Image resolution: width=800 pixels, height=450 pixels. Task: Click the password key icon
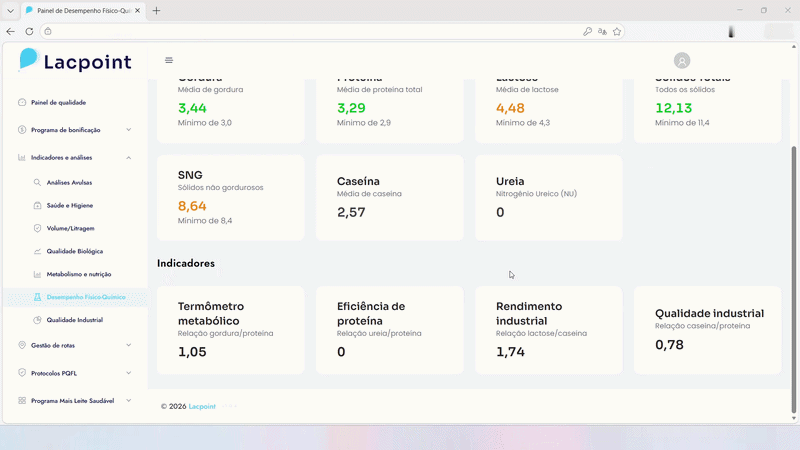(x=587, y=31)
